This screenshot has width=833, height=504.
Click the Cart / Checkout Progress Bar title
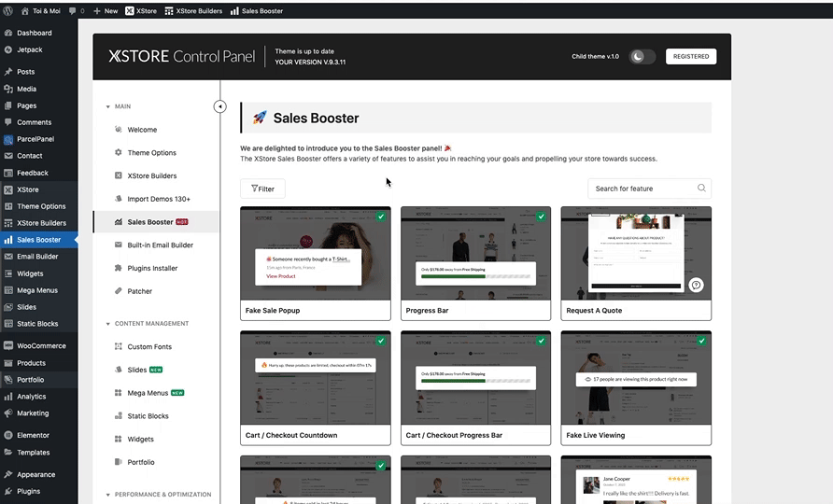click(454, 435)
